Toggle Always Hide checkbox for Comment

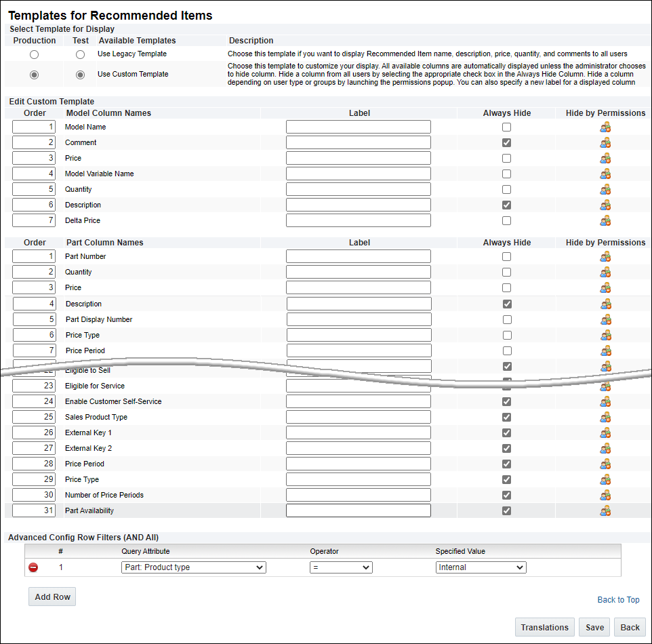coord(507,142)
